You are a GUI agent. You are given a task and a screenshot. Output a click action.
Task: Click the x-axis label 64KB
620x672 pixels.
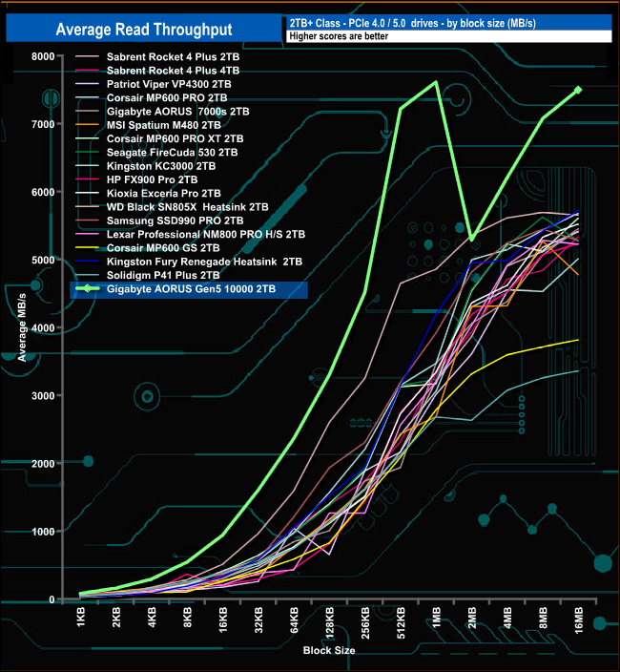click(294, 619)
